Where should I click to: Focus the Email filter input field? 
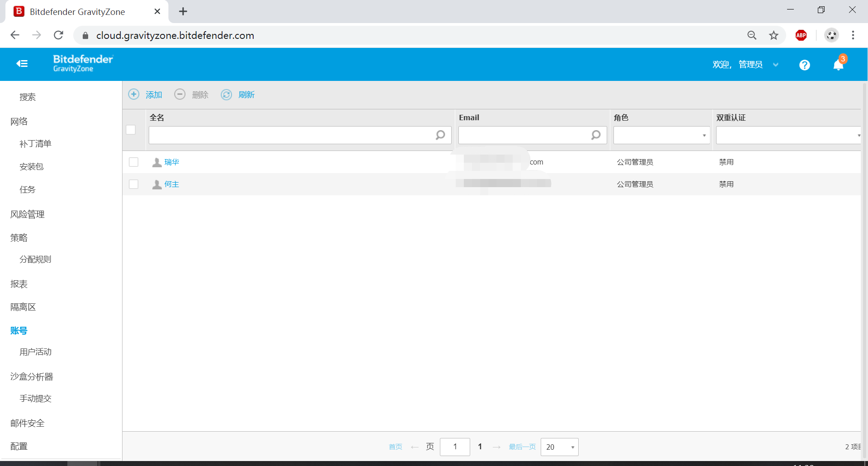tap(533, 135)
